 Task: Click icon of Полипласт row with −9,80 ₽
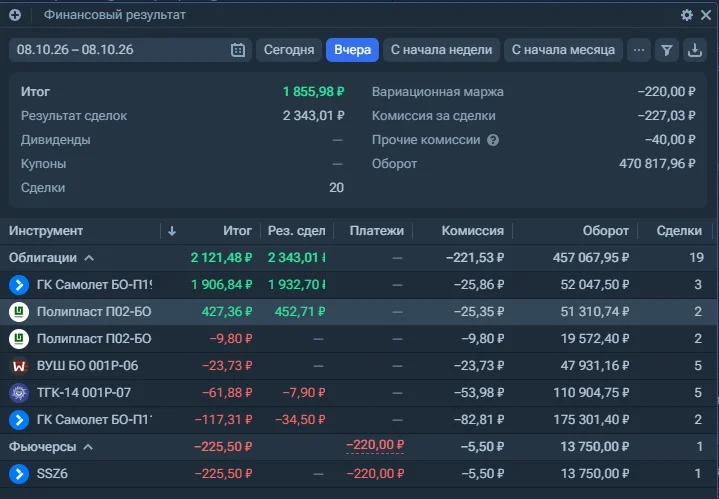[x=19, y=339]
